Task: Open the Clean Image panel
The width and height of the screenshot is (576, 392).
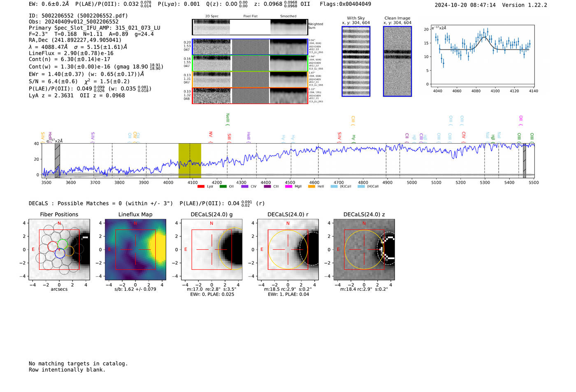Action: 397,61
